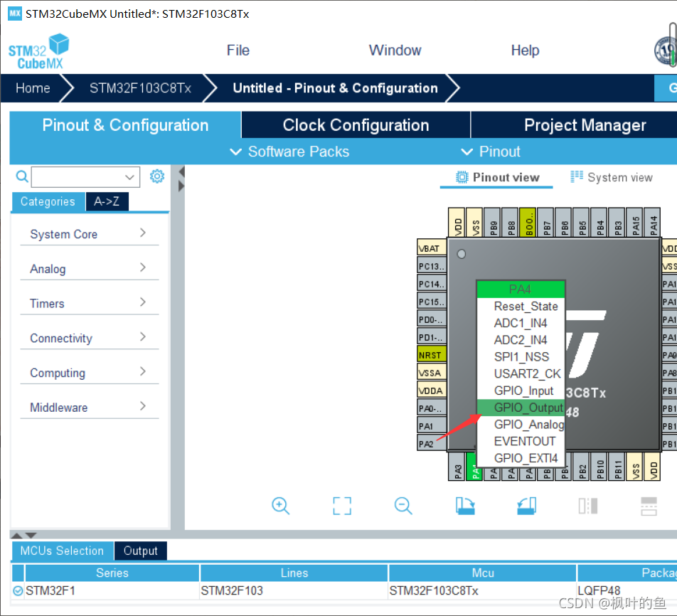
Task: Rotate the chip view counter-clockwise
Action: pyautogui.click(x=526, y=506)
